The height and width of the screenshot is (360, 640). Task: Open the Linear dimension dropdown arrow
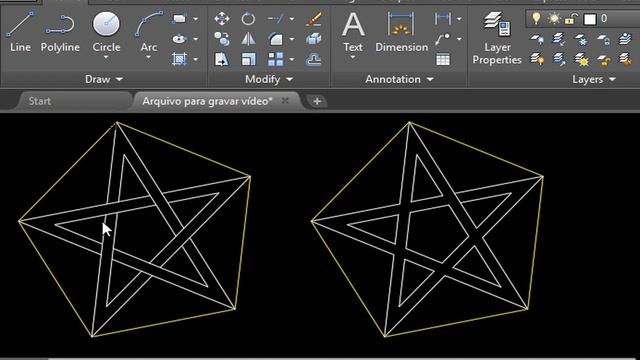tap(459, 19)
